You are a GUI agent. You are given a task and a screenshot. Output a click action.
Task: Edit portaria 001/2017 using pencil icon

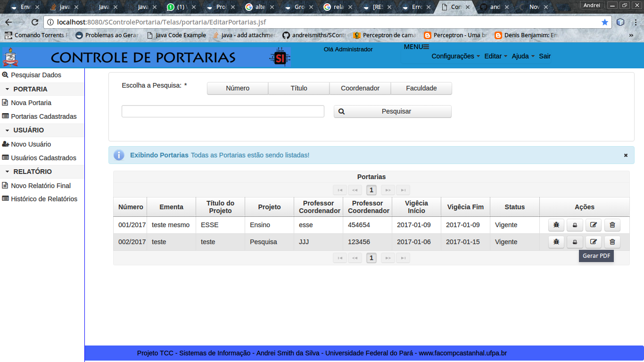pos(594,225)
